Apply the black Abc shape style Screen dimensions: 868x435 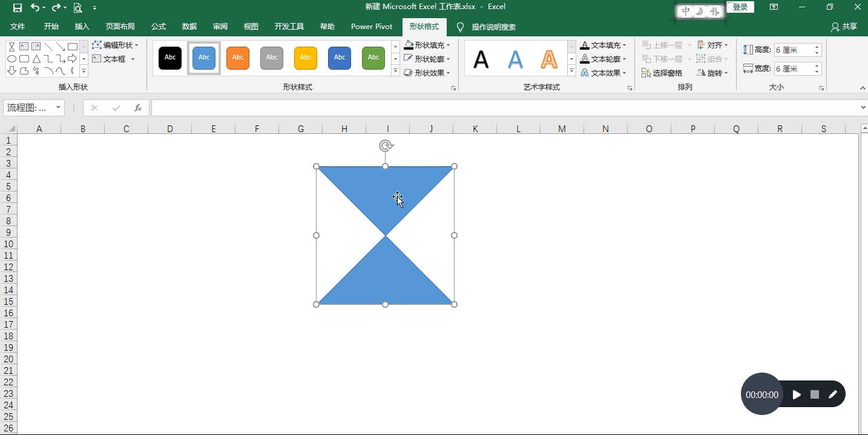(x=170, y=58)
